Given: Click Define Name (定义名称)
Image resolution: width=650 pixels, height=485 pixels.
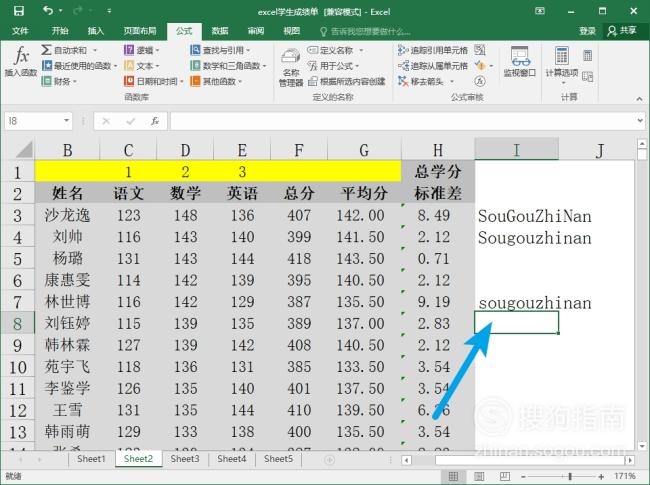Looking at the screenshot, I should click(x=331, y=50).
